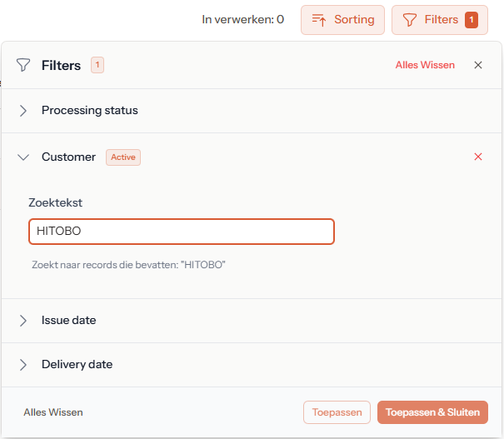Click the sort arrows icon in Sorting button
The height and width of the screenshot is (439, 504).
tap(318, 20)
